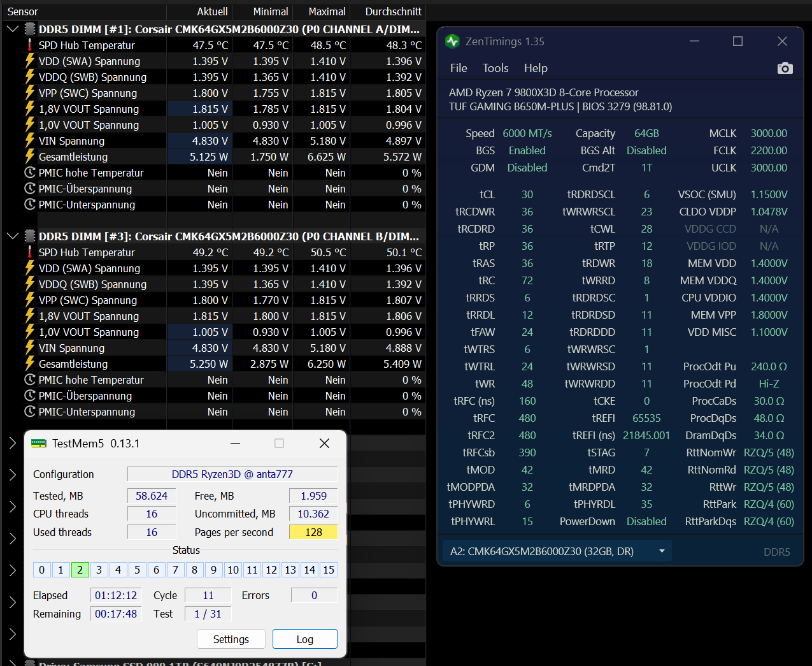Click lightning icon beside DIMM #3 VDDQ (SWB) Spannung
The image size is (812, 666).
coord(29,284)
